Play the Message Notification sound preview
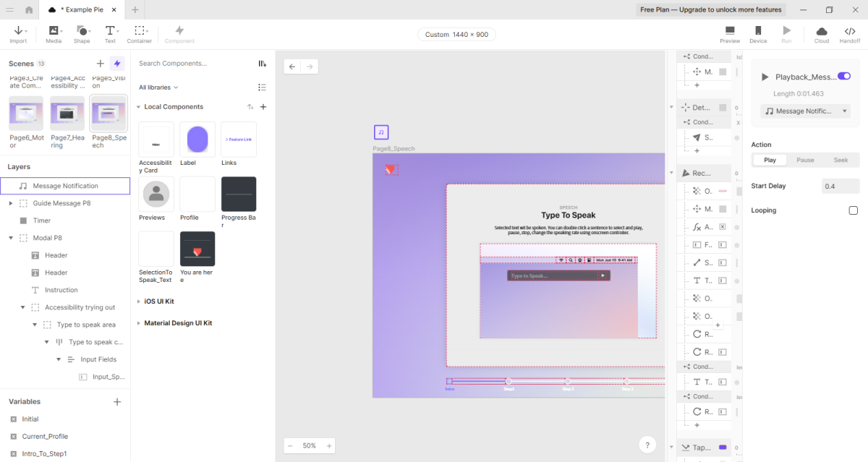The width and height of the screenshot is (868, 462). [765, 77]
